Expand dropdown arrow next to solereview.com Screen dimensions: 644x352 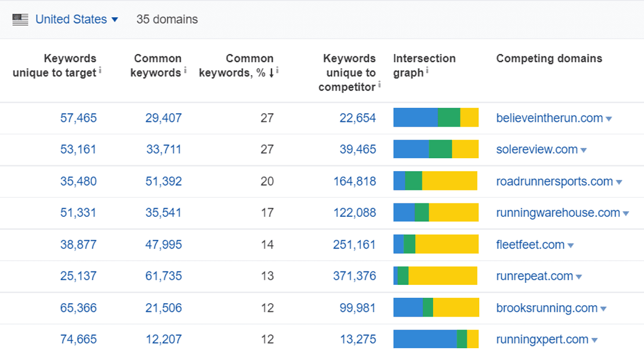coord(583,151)
